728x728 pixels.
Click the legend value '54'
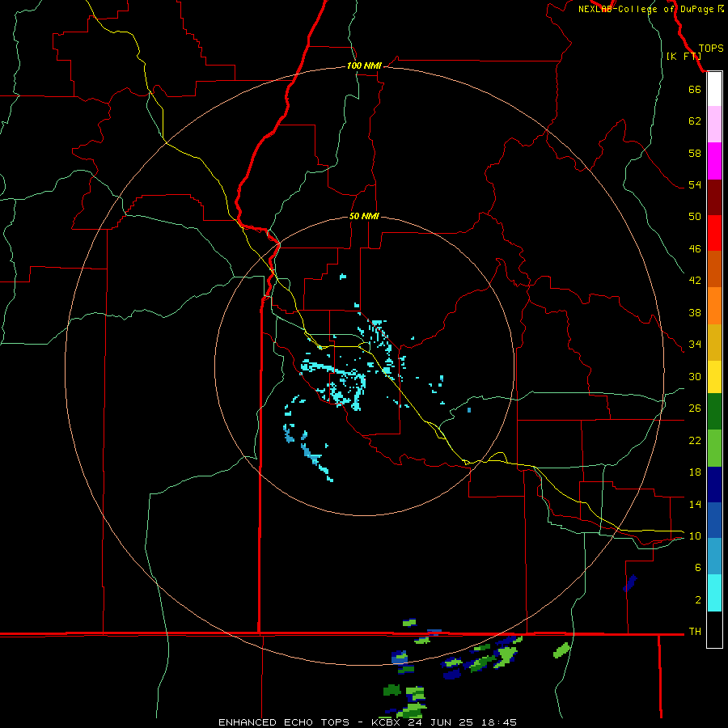[695, 184]
